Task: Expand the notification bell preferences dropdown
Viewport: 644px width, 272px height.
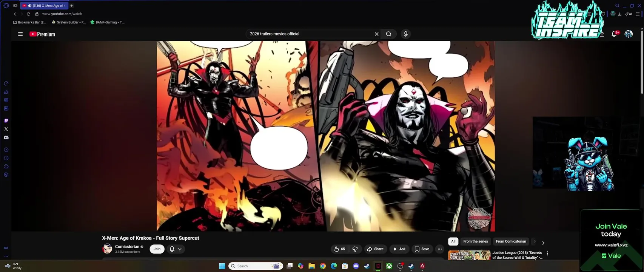Action: tap(180, 249)
